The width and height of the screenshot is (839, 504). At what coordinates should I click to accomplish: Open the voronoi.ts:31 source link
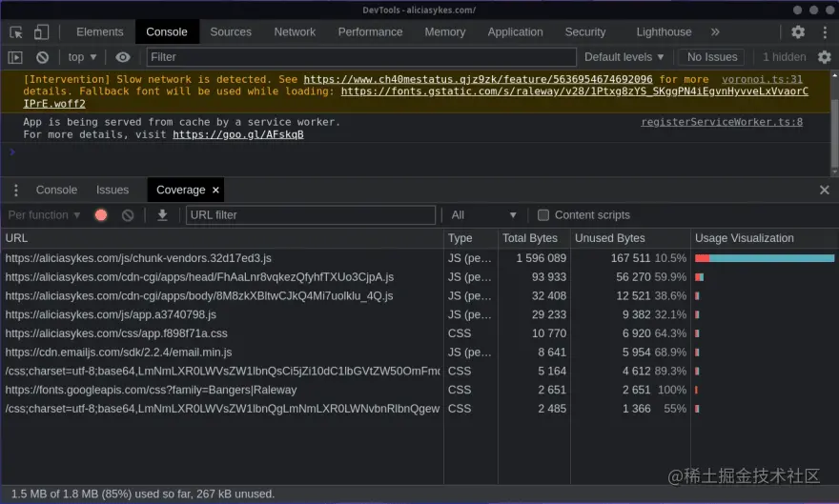pyautogui.click(x=762, y=80)
